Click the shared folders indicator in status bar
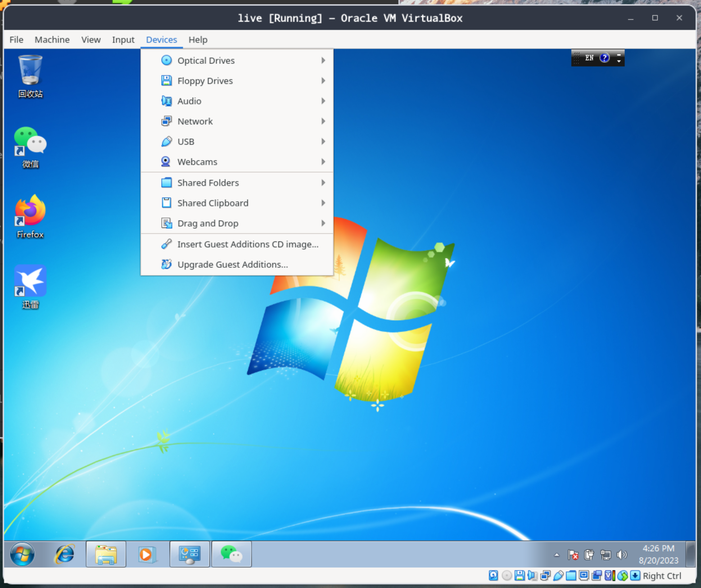The width and height of the screenshot is (701, 588). pos(571,575)
